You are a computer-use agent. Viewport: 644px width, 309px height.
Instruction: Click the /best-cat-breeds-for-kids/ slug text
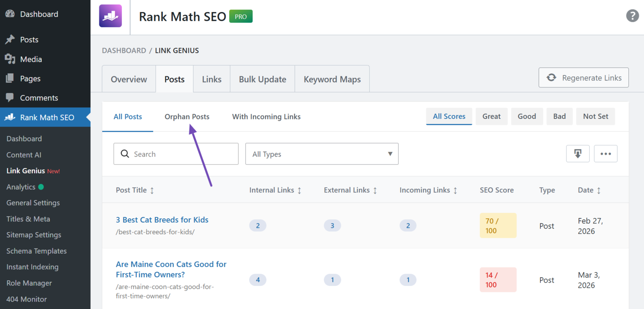(x=155, y=232)
